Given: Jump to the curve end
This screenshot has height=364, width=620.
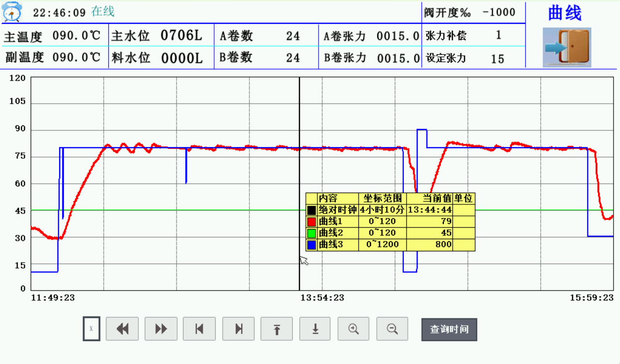Looking at the screenshot, I should tap(238, 329).
